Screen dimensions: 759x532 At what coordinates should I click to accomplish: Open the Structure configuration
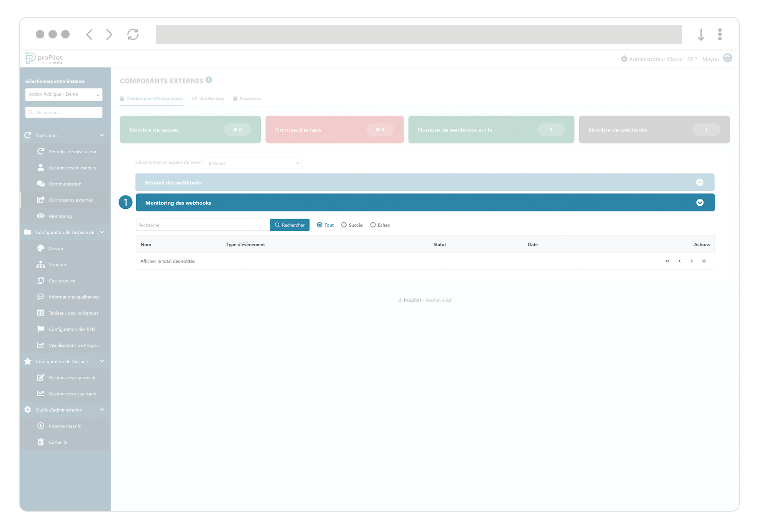click(x=58, y=264)
